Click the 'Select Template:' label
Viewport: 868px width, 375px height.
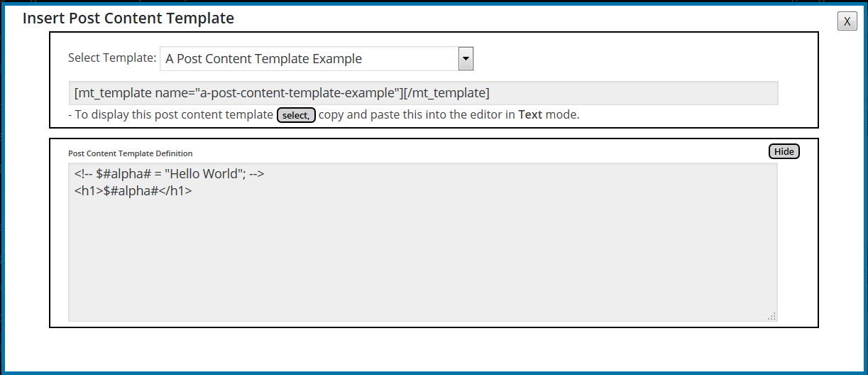(112, 58)
